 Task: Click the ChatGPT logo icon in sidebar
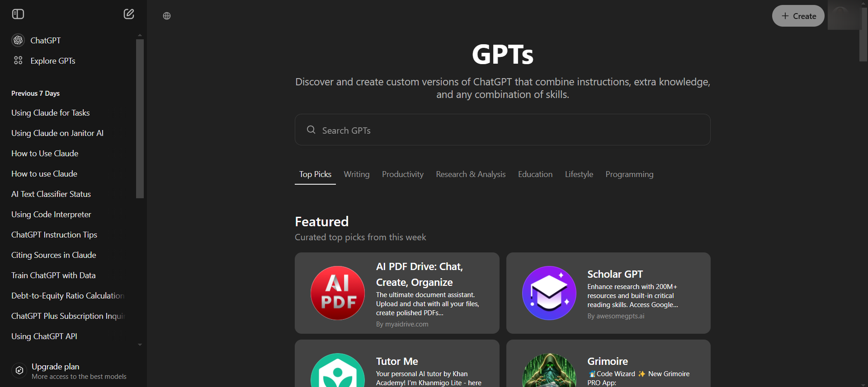click(x=18, y=40)
